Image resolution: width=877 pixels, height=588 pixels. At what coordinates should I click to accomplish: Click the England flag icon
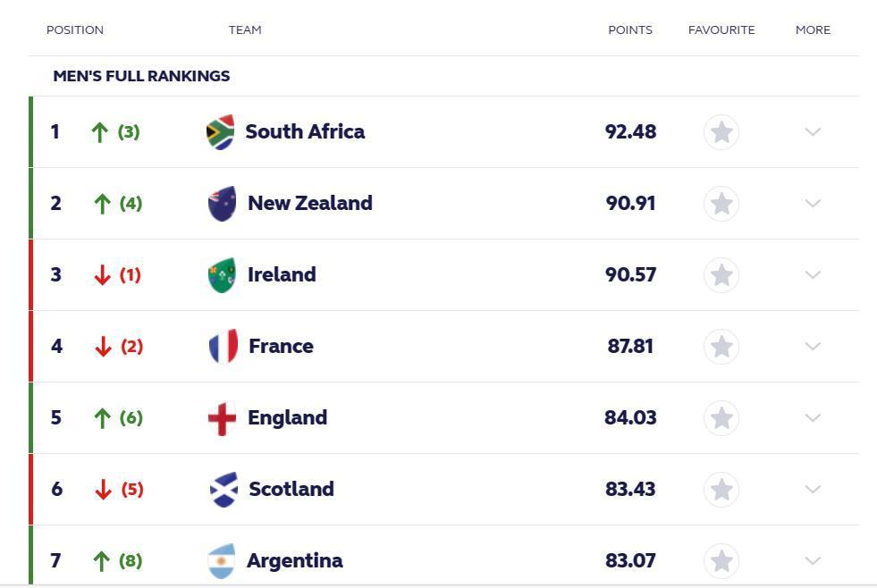point(222,418)
